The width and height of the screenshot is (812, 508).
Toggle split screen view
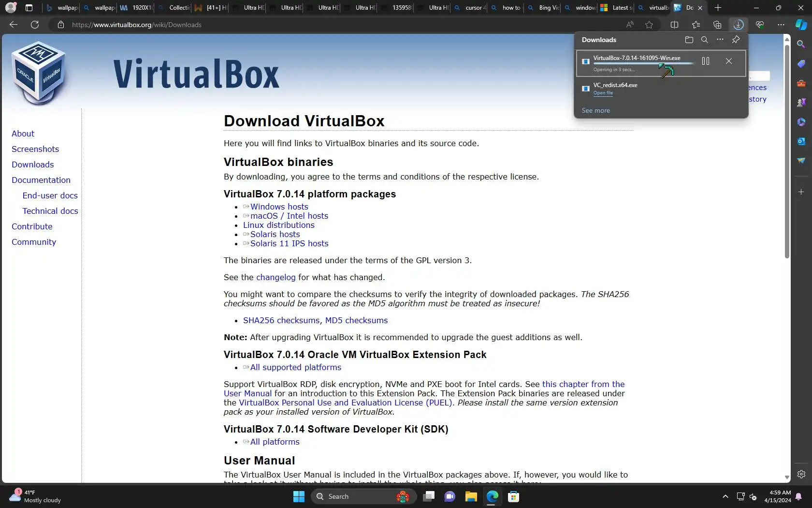[675, 25]
